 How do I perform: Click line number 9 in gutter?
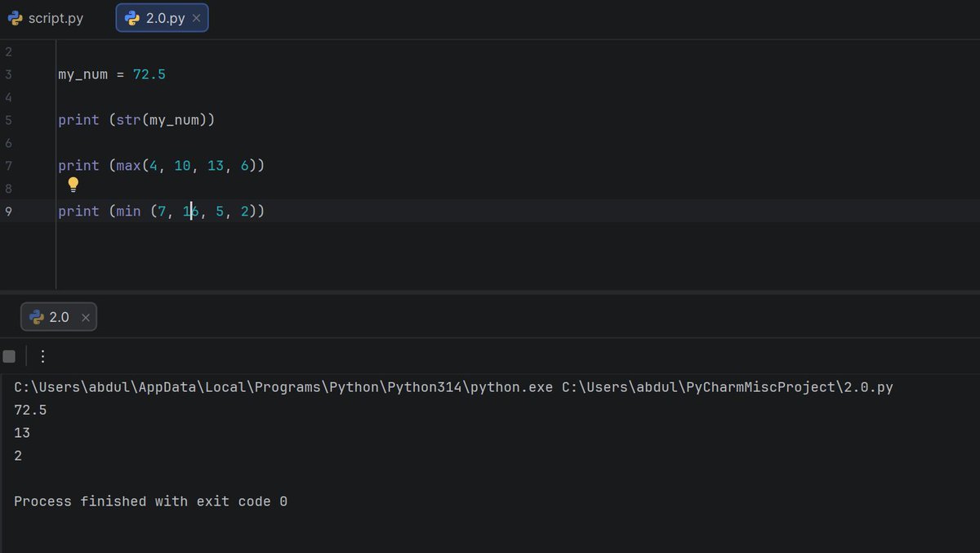8,212
